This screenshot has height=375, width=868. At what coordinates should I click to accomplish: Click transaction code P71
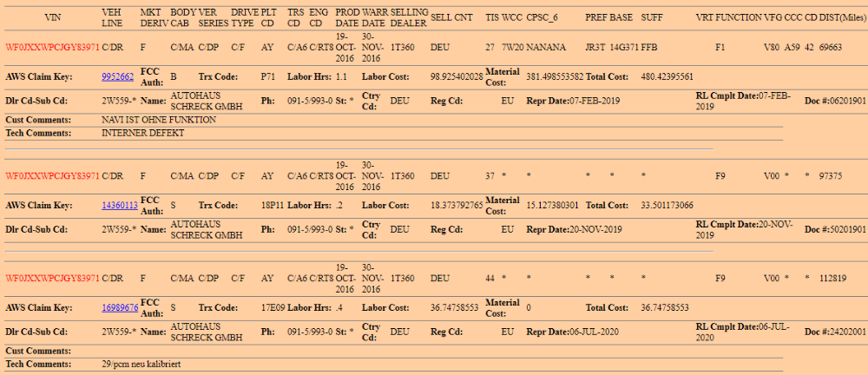[x=268, y=76]
